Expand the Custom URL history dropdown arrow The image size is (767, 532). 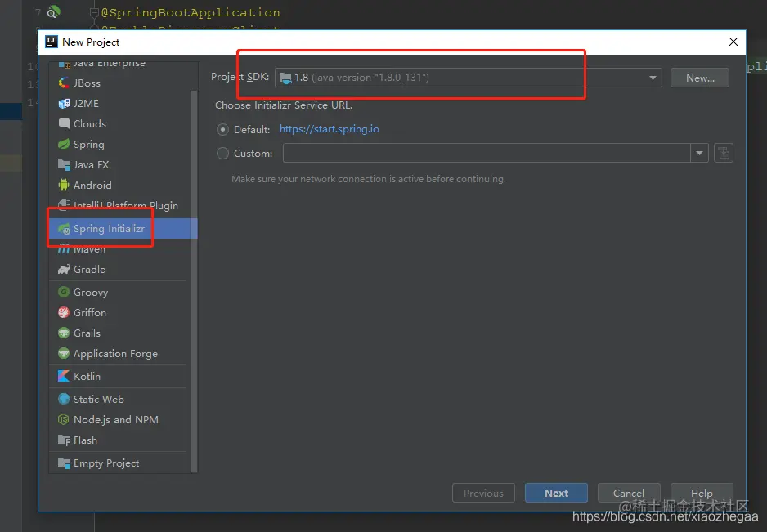(x=699, y=153)
